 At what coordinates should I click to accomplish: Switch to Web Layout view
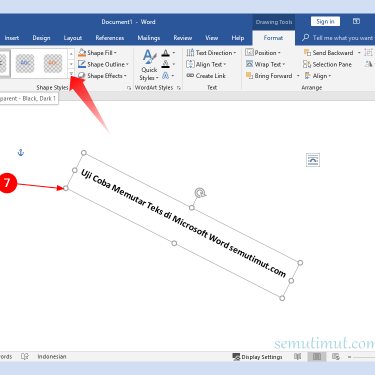coord(336,357)
